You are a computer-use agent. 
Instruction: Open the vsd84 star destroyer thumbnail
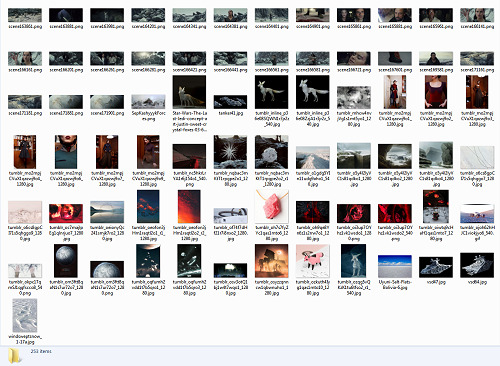tap(477, 265)
